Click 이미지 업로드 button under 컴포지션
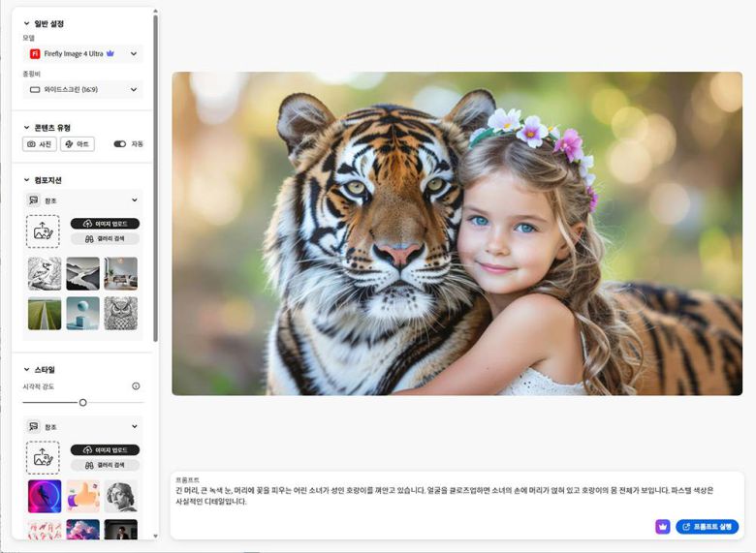This screenshot has height=553, width=756. tap(105, 224)
